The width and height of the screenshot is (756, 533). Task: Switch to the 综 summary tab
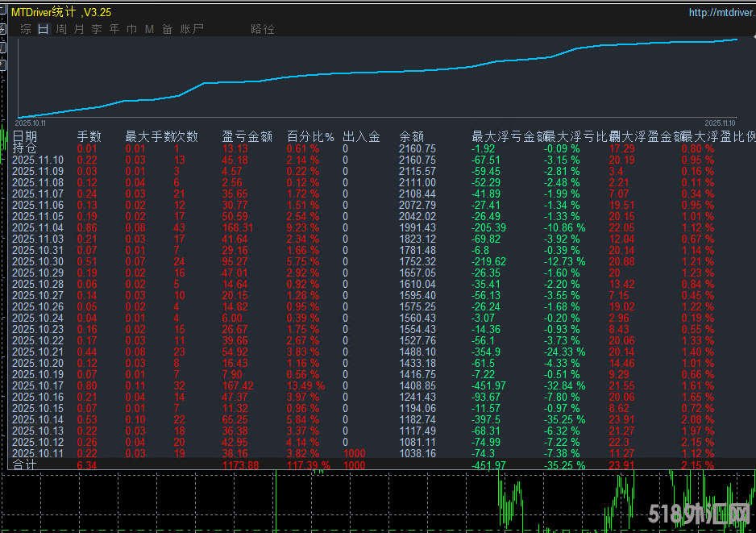click(x=26, y=29)
